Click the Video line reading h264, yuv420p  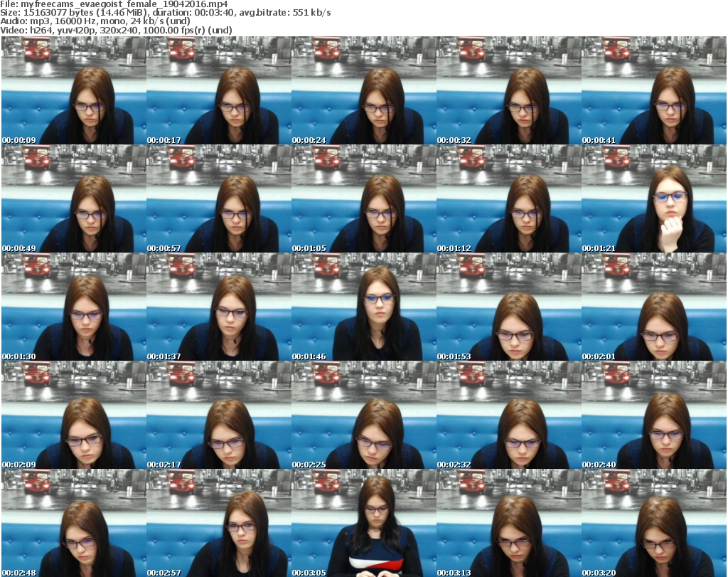116,30
